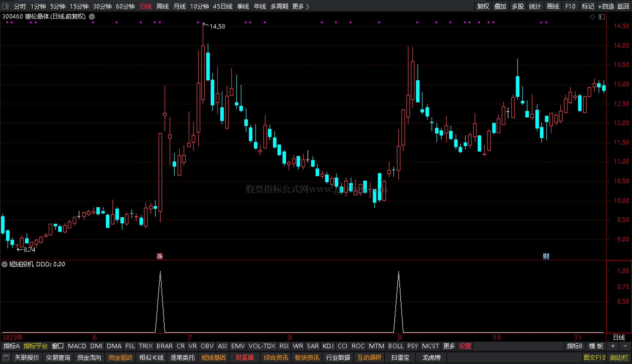The height and width of the screenshot is (364, 632).
Task: Select the 日线 daily period
Action: coord(146,6)
